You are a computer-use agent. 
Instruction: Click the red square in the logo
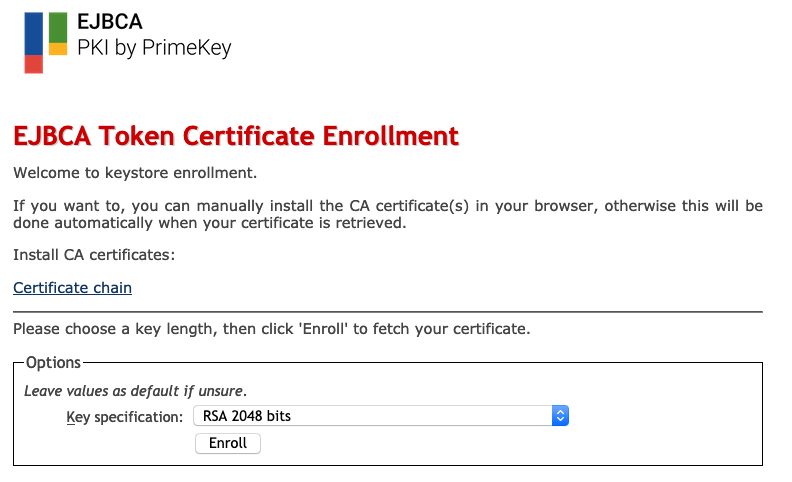(33, 64)
